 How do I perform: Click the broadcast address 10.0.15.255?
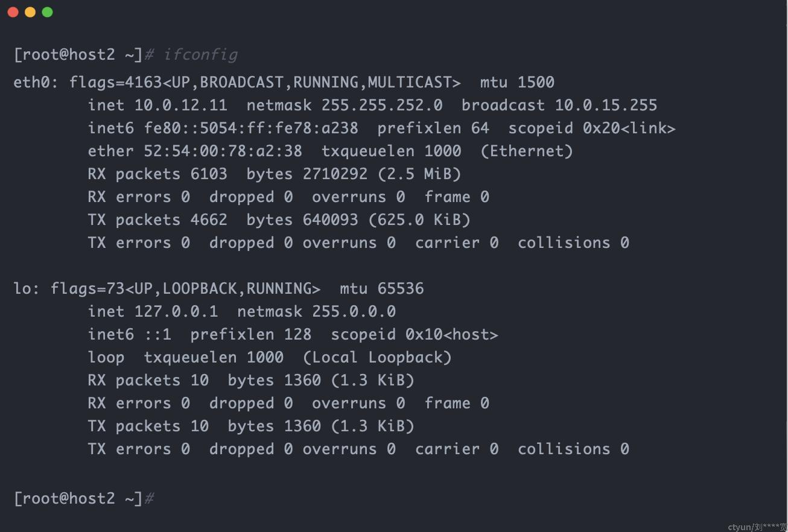(x=606, y=105)
